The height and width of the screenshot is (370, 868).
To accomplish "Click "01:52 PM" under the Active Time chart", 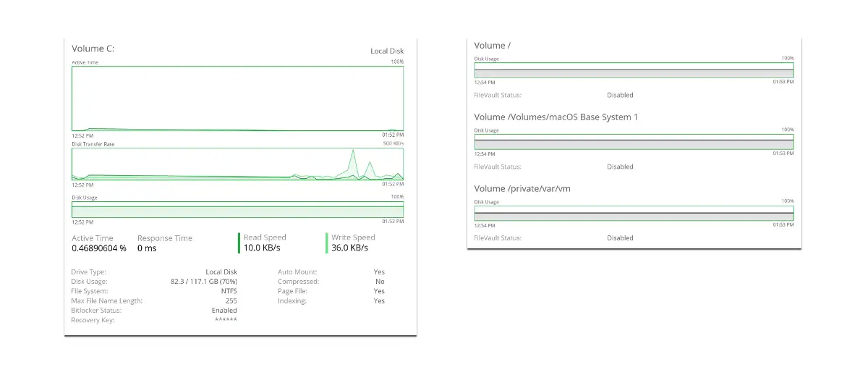I will coord(393,135).
